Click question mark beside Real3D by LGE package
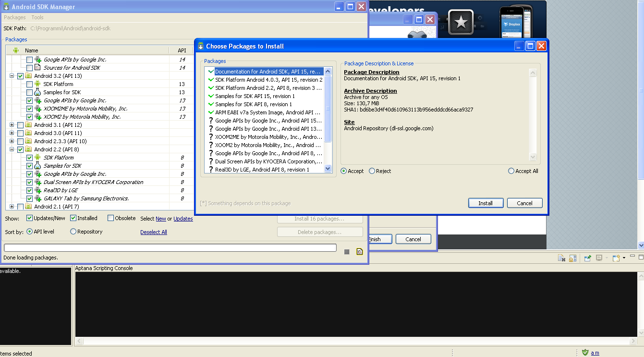Image resolution: width=644 pixels, height=357 pixels. (x=211, y=170)
